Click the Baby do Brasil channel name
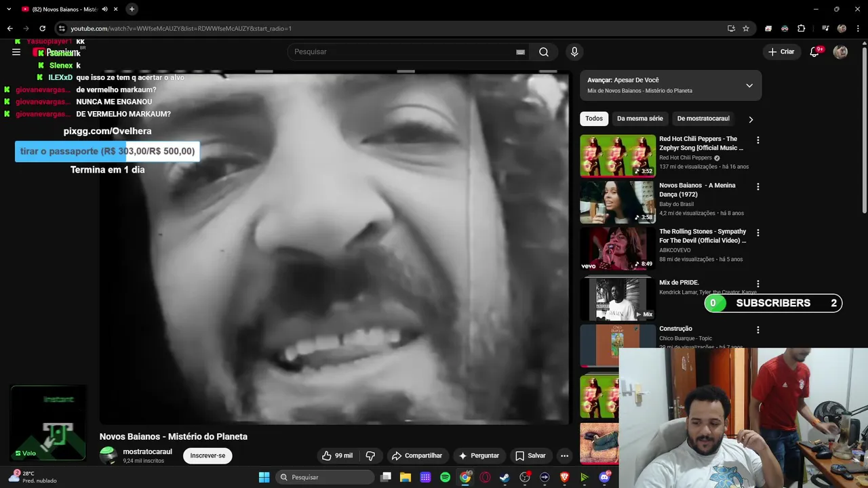 (676, 204)
